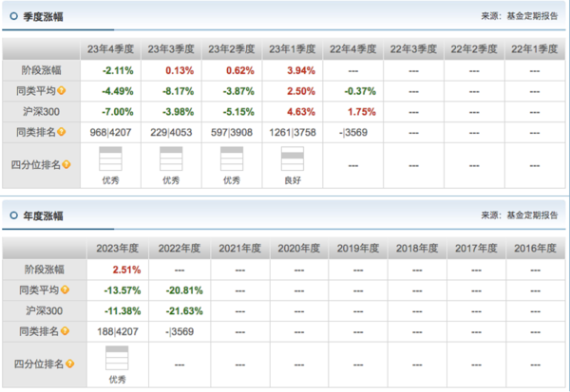This screenshot has width=570, height=392.
Task: Click the 968|4207 ranking cell
Action: click(x=110, y=132)
